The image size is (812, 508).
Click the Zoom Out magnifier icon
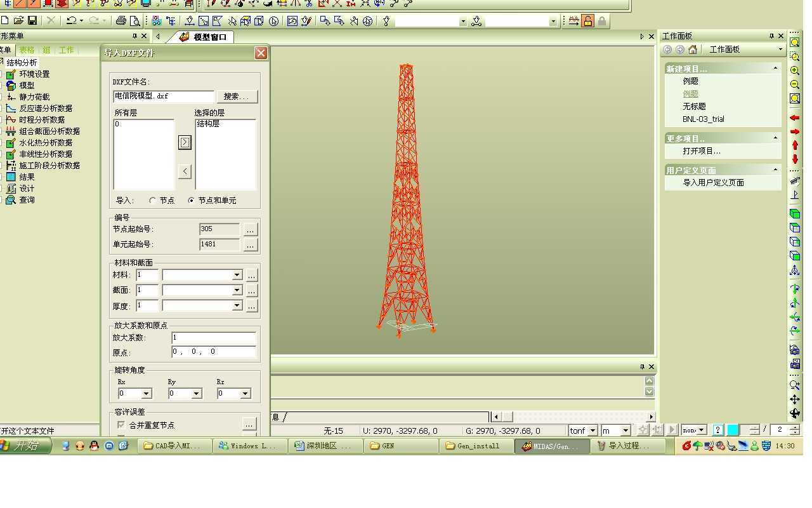coord(795,85)
